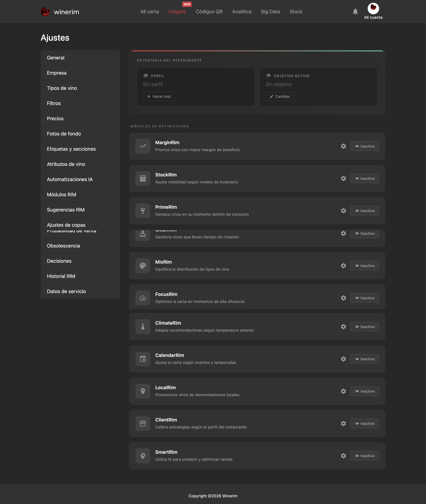Toggle PrimeRim Inactivo switch

364,211
